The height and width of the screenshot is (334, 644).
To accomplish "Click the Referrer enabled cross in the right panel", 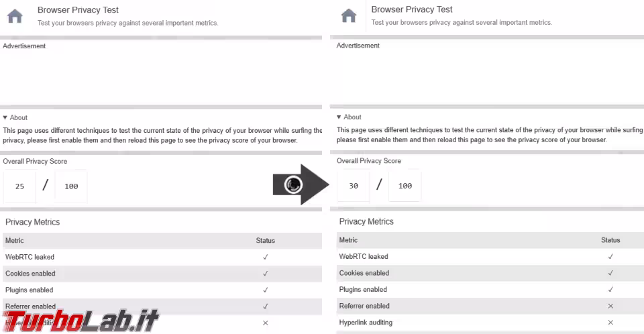I will [x=610, y=306].
